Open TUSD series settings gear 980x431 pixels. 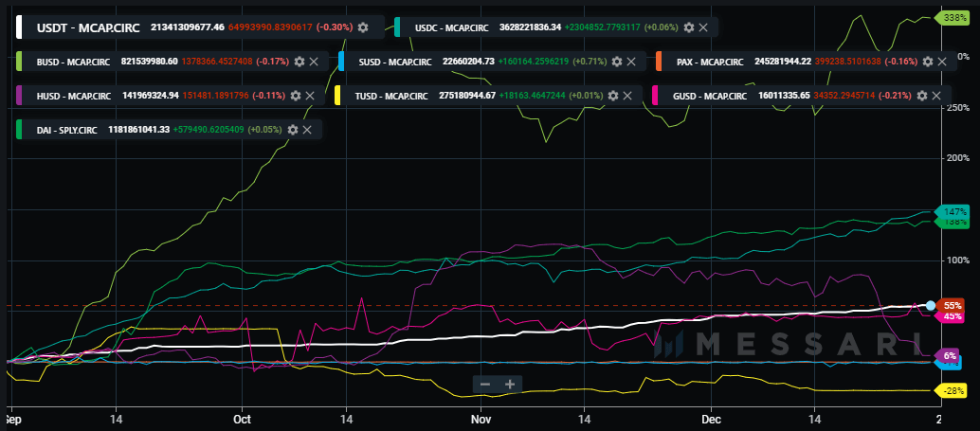tap(610, 96)
